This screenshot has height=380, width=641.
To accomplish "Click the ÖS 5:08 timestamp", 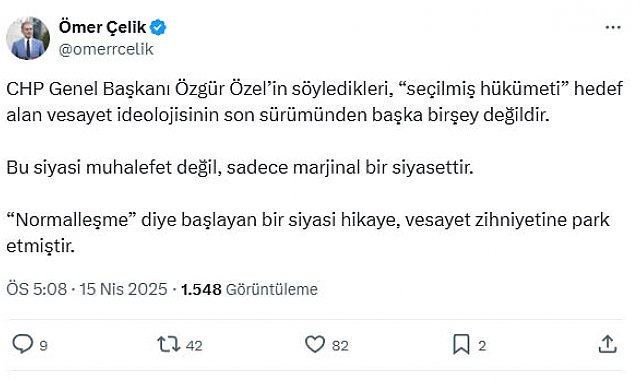I will [x=36, y=289].
